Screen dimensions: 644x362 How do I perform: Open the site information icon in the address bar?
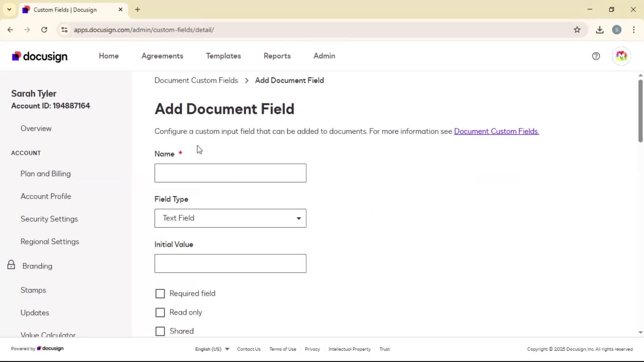pyautogui.click(x=64, y=30)
